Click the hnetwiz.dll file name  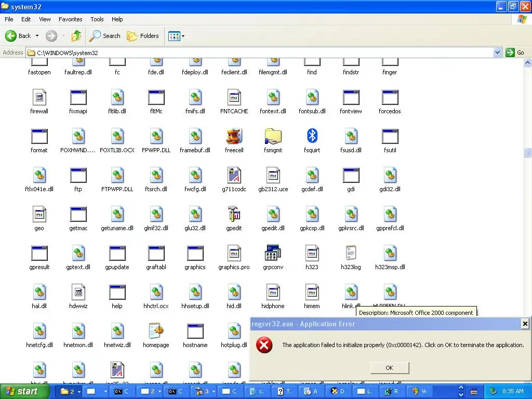pyautogui.click(x=117, y=345)
